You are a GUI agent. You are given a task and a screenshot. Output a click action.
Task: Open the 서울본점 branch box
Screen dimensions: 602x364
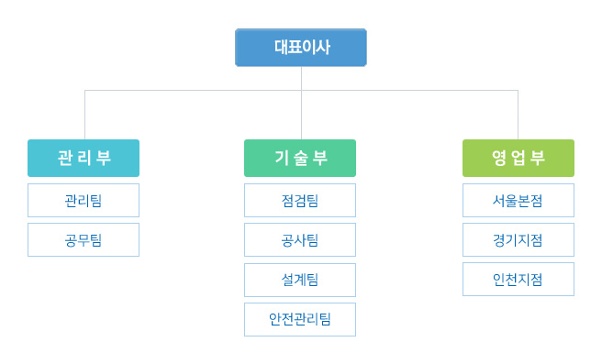click(x=518, y=200)
